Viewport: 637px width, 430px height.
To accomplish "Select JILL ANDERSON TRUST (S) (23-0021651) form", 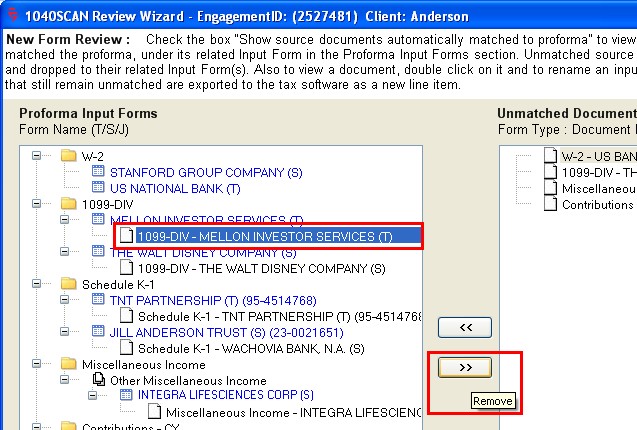I will click(x=226, y=333).
